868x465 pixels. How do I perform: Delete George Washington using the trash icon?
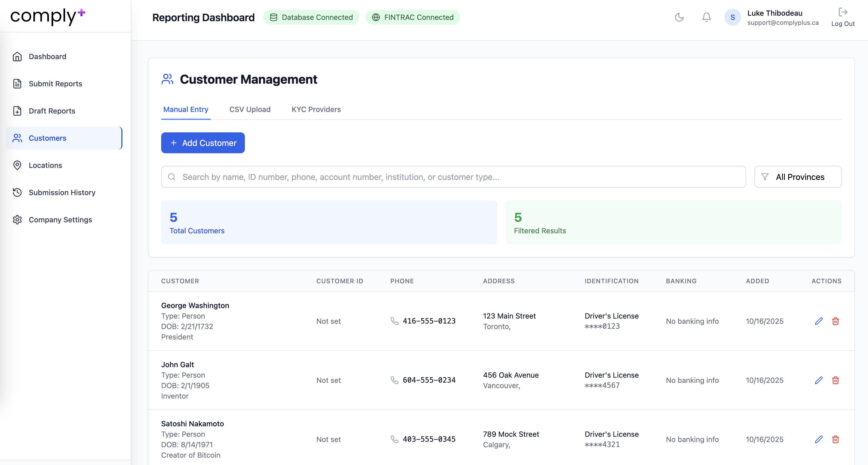(835, 321)
